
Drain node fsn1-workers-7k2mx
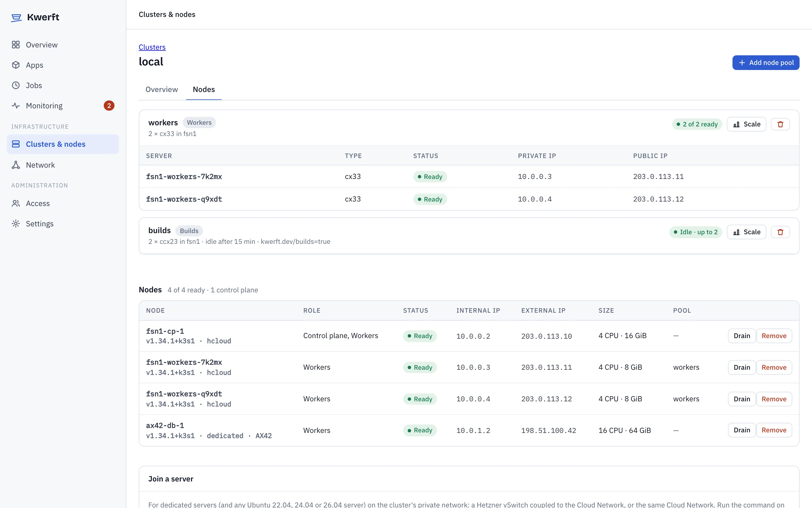pyautogui.click(x=742, y=367)
